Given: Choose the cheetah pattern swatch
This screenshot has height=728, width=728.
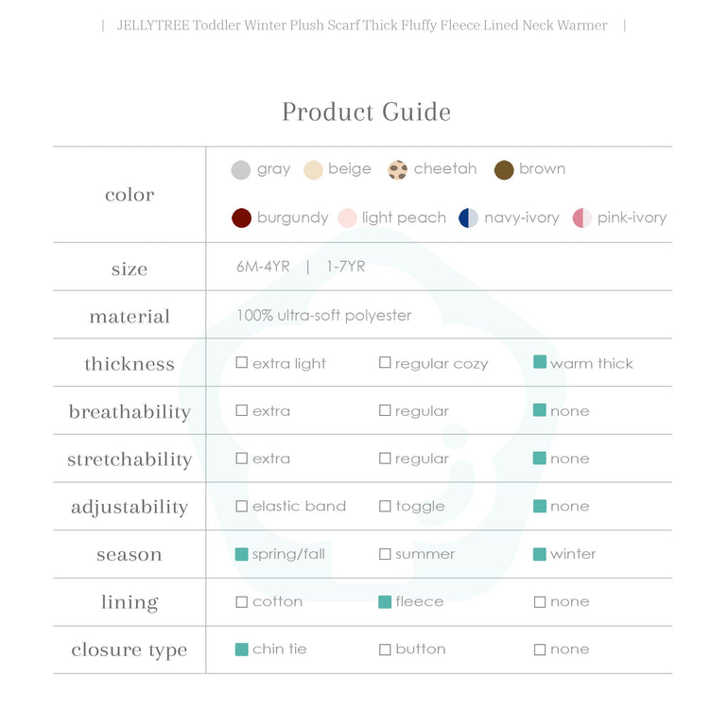Looking at the screenshot, I should click(398, 170).
